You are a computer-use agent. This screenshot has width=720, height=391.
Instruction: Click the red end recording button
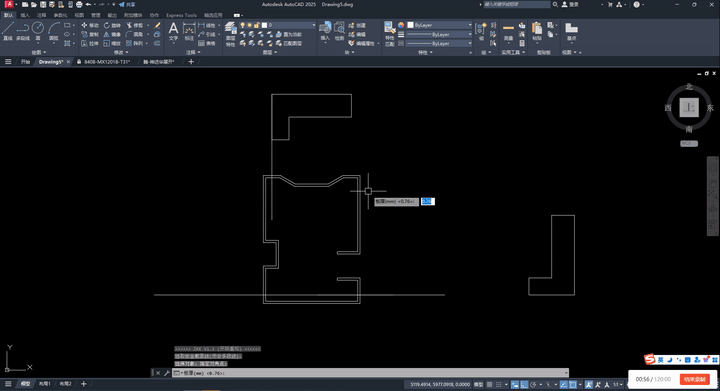(694, 380)
